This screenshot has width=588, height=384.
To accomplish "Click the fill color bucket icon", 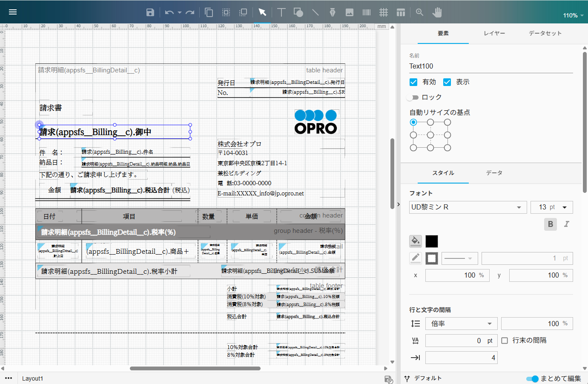I will (416, 241).
